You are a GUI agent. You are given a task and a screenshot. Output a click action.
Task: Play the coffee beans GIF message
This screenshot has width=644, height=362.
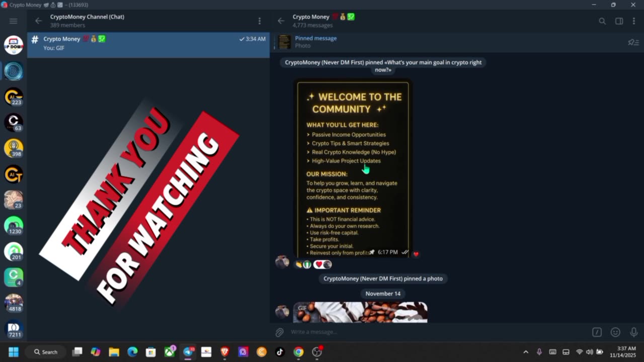360,312
